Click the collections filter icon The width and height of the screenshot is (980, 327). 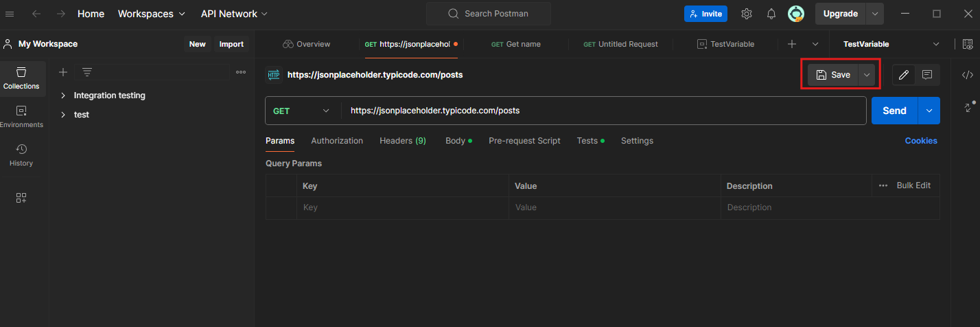pyautogui.click(x=87, y=72)
